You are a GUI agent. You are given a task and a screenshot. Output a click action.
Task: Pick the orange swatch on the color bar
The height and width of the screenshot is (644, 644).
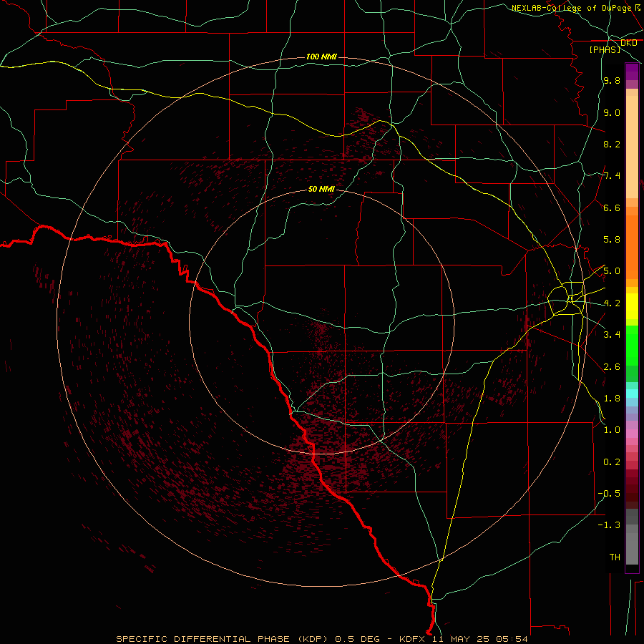pos(632,248)
